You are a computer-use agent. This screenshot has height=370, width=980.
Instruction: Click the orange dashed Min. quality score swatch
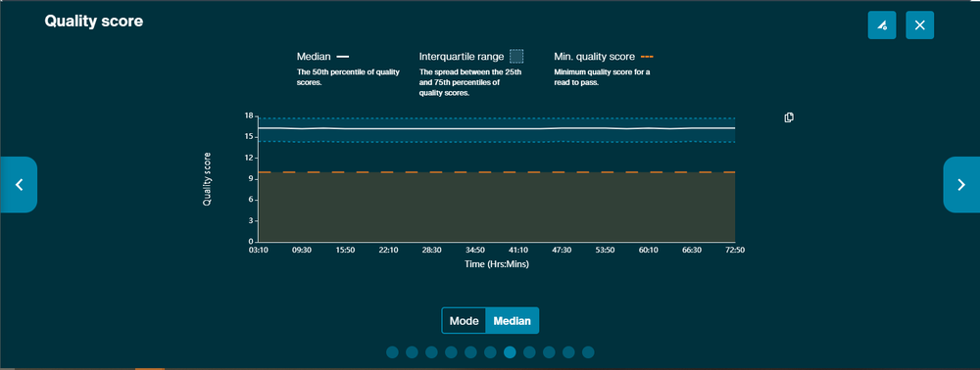click(x=646, y=57)
